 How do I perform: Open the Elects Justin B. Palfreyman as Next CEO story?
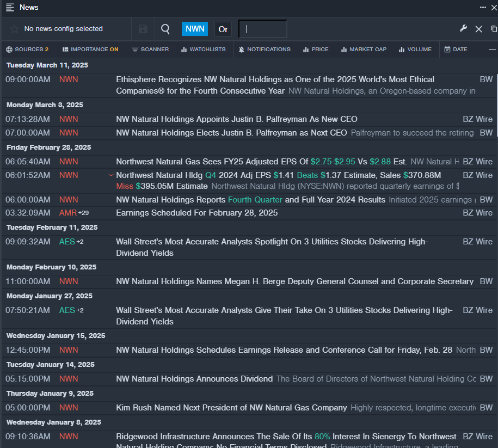coord(231,133)
